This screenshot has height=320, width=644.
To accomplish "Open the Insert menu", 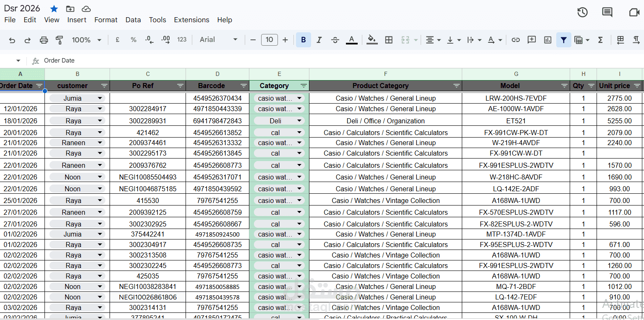I will (77, 20).
